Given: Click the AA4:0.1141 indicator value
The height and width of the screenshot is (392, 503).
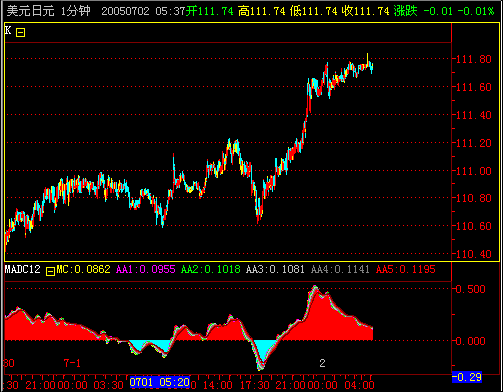Looking at the screenshot, I should [340, 269].
